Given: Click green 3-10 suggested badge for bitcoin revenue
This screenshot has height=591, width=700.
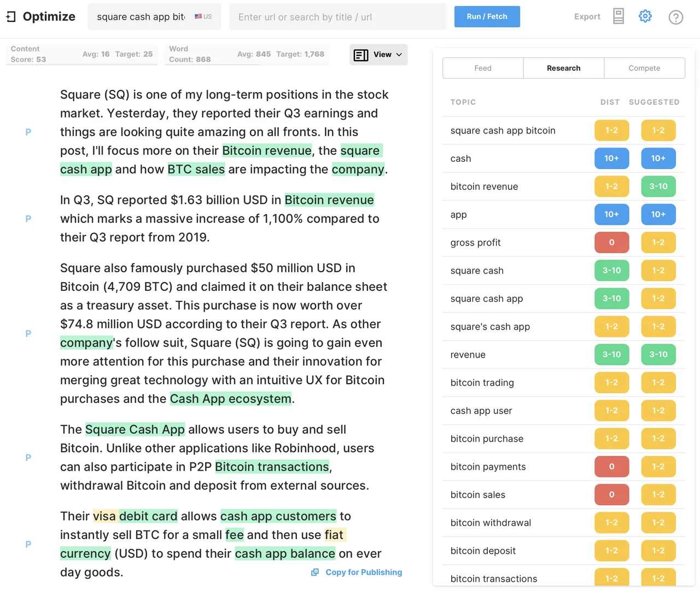Looking at the screenshot, I should [x=658, y=186].
